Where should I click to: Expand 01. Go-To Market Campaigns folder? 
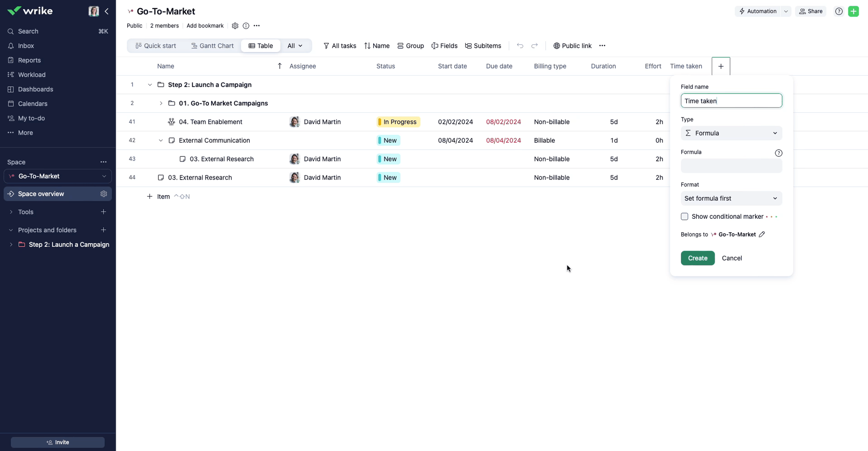pyautogui.click(x=161, y=104)
